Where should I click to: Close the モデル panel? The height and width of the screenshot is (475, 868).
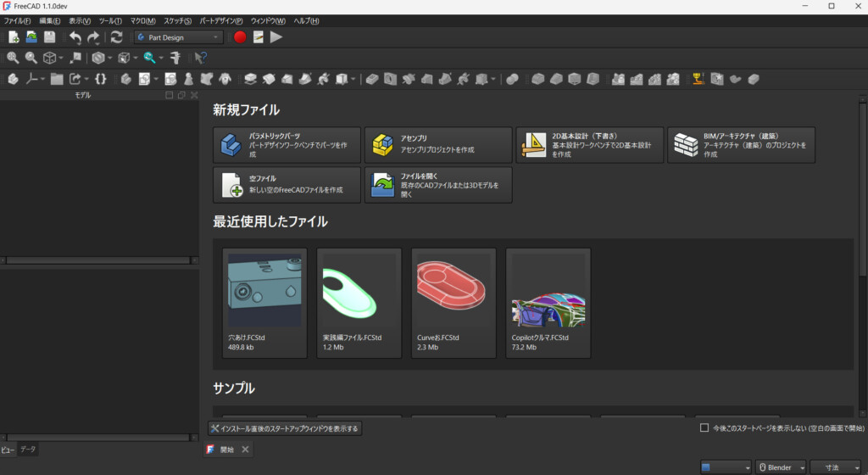(x=194, y=95)
